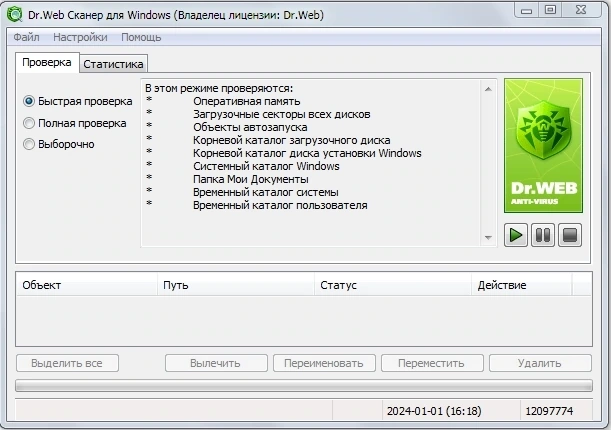Image resolution: width=611 pixels, height=430 pixels.
Task: Click the Dr.WEB Anti-Virus logo banner
Action: (543, 146)
